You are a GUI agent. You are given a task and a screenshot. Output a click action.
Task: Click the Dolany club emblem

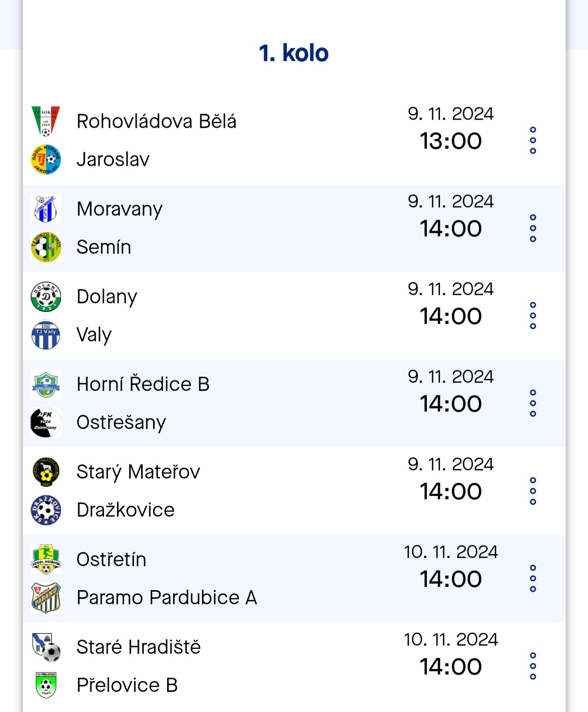point(46,297)
